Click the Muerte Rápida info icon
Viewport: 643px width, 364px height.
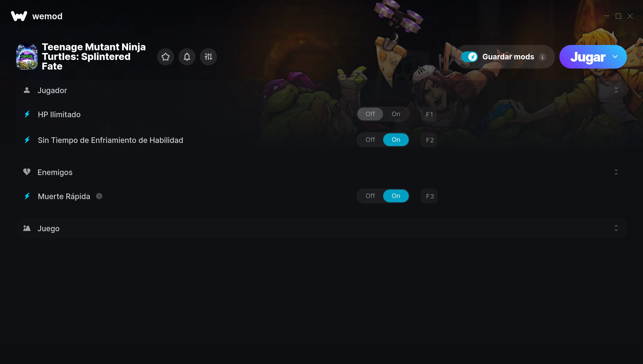[x=99, y=196]
